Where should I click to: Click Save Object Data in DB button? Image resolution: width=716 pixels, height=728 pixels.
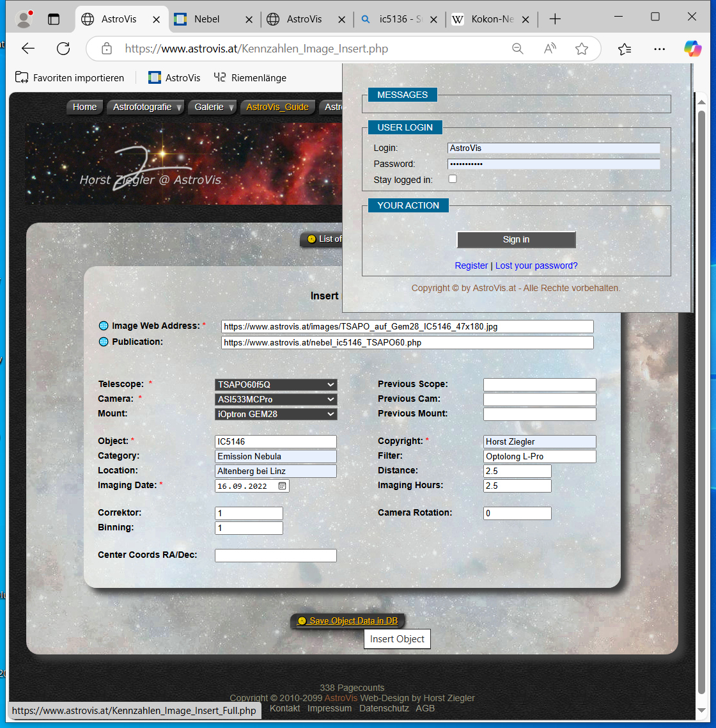click(348, 621)
